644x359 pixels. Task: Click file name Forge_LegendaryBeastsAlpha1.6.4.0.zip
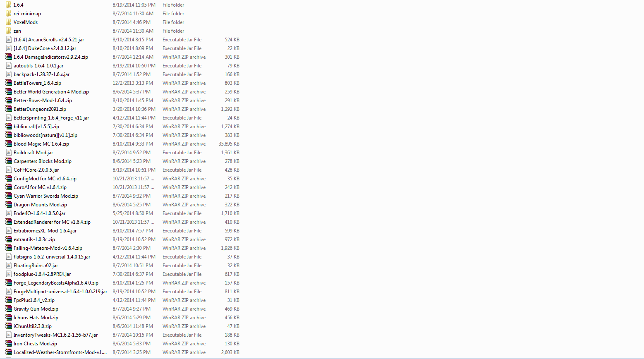pyautogui.click(x=56, y=283)
